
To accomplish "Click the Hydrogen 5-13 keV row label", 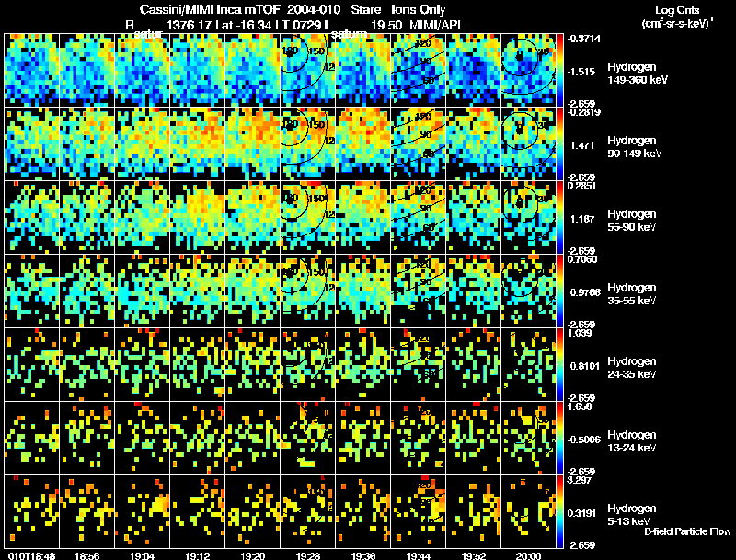I will 632,515.
